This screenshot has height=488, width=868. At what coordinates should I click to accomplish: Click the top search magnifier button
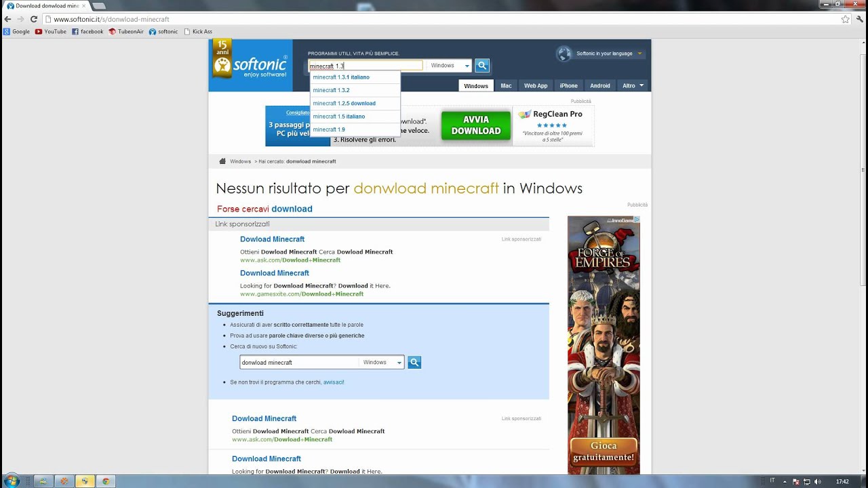[x=482, y=66]
